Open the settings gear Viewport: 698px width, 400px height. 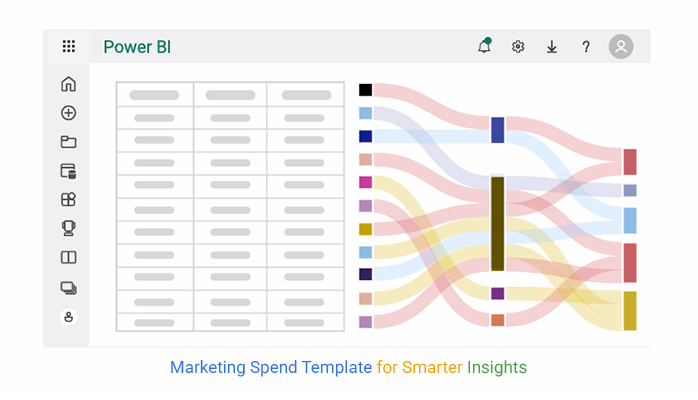(x=518, y=46)
